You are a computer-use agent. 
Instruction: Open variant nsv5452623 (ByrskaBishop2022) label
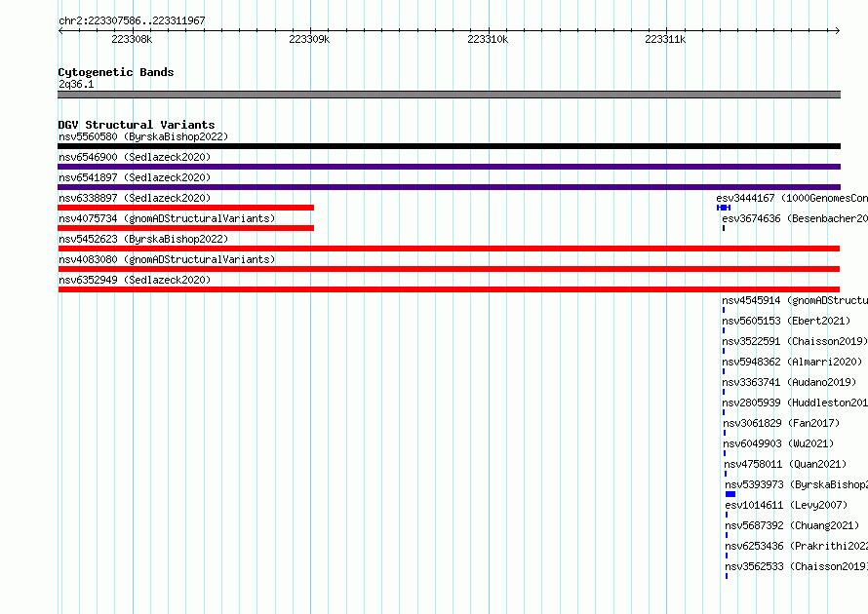(x=143, y=239)
